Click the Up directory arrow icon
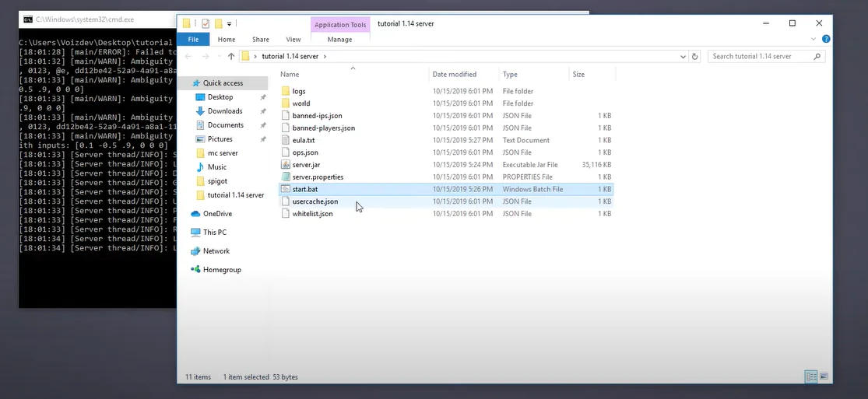The width and height of the screenshot is (868, 399). point(231,56)
